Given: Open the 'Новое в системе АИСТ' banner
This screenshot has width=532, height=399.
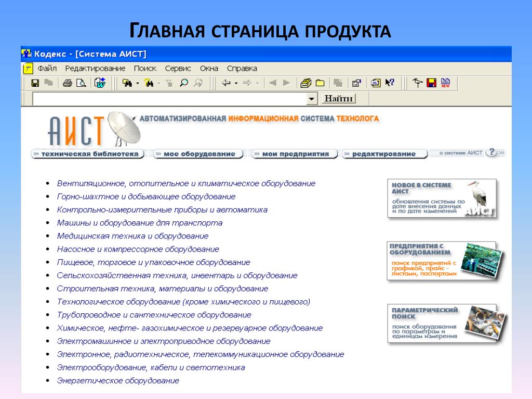Looking at the screenshot, I should [442, 198].
